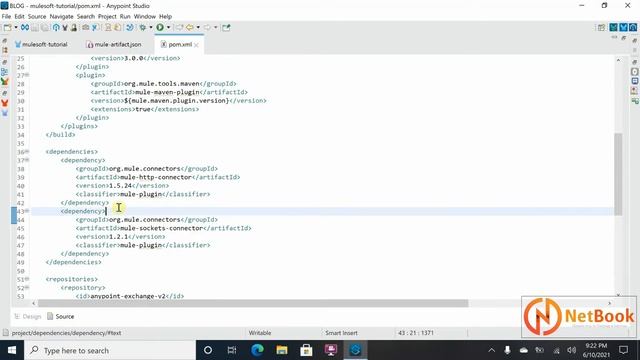Open the dropdown arrow beside the New icon
Screen dimensions: 640x360
coord(16,27)
